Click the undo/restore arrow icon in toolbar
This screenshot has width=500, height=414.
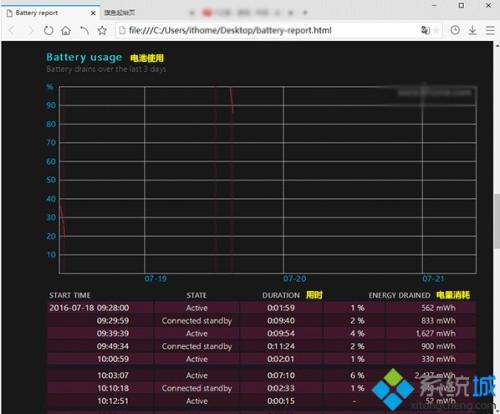coord(84,31)
